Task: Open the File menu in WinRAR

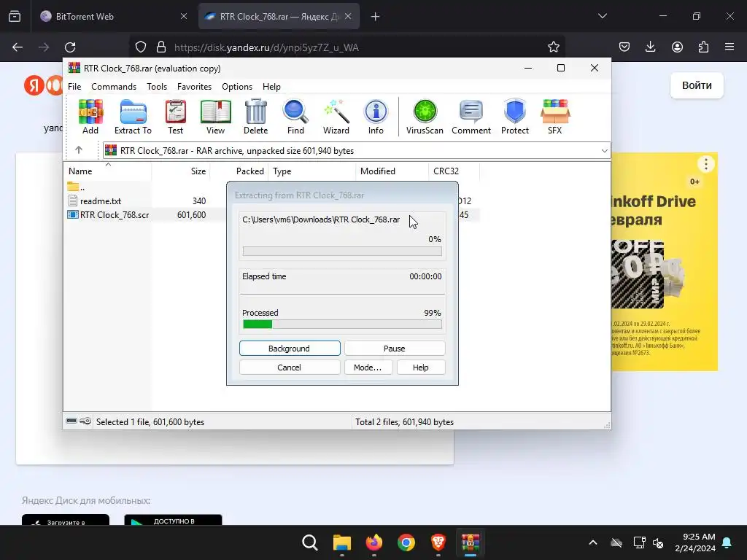Action: pos(74,87)
